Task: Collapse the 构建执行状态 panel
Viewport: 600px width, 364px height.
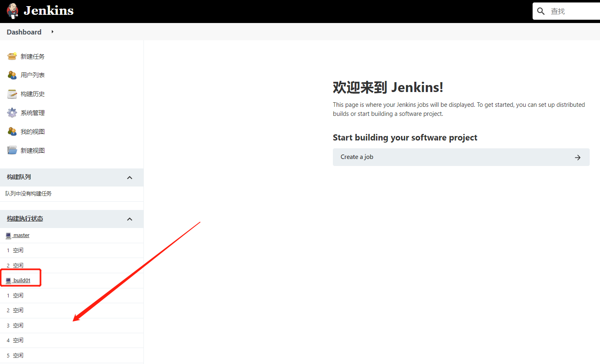Action: (129, 219)
